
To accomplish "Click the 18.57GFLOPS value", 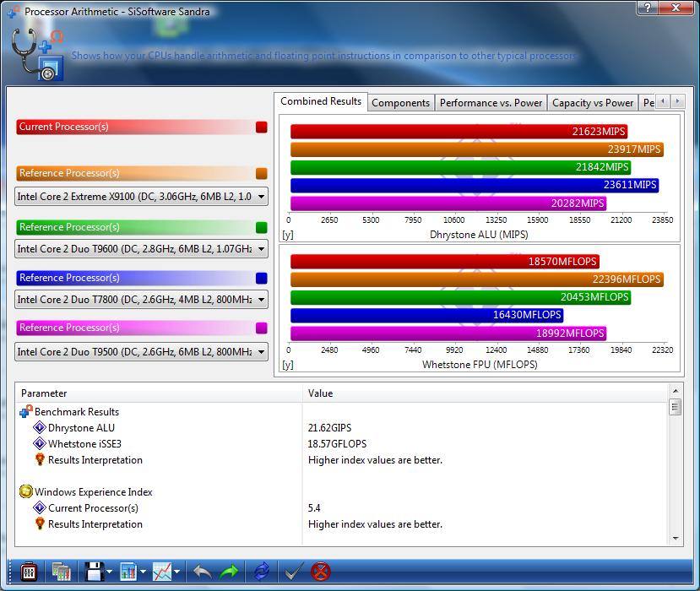I will [x=337, y=444].
